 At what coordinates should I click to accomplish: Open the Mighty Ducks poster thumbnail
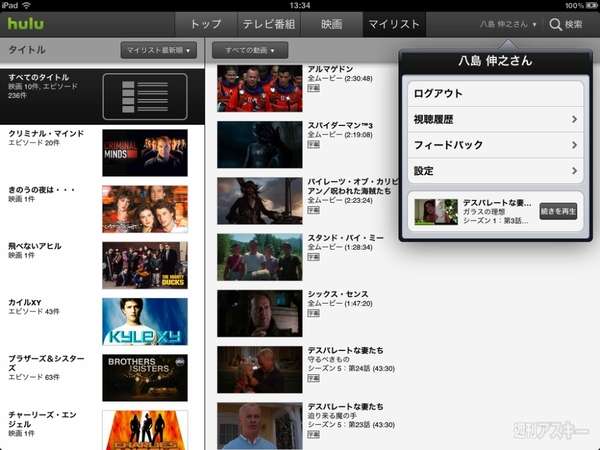pos(145,265)
